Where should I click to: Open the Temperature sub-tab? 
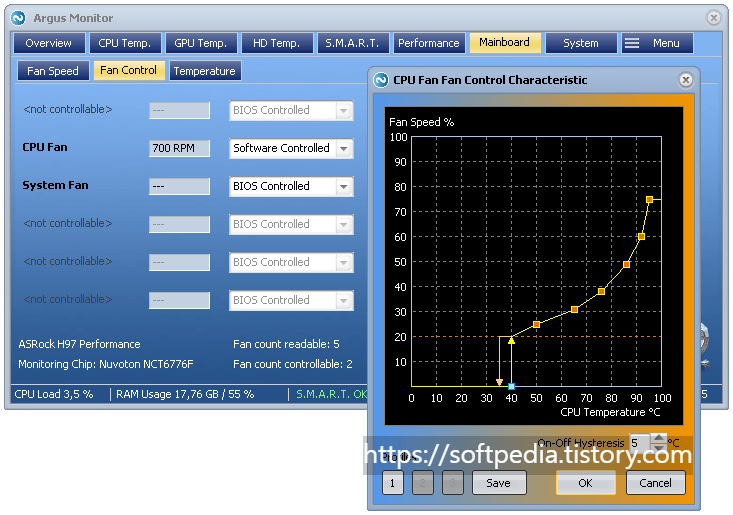click(x=205, y=71)
